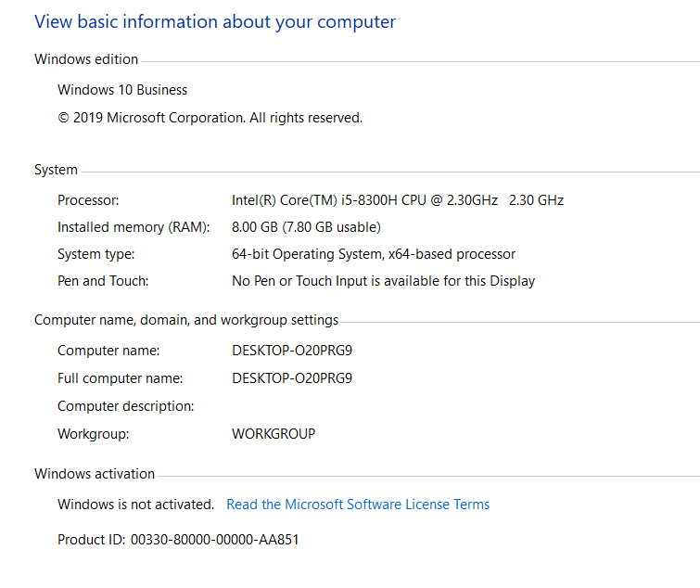
Task: Click the 'Pen and Touch:' label
Action: [103, 281]
